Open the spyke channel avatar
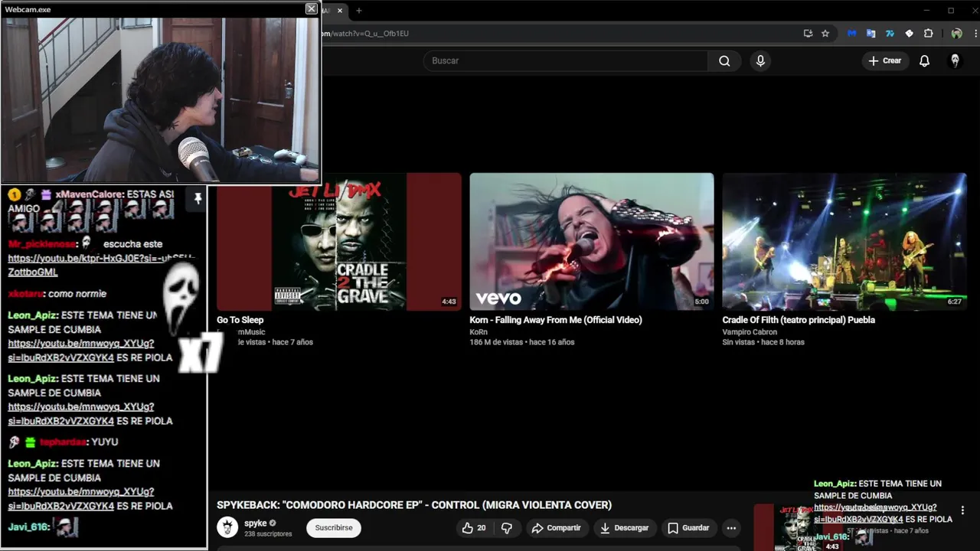The image size is (980, 551). point(227,527)
